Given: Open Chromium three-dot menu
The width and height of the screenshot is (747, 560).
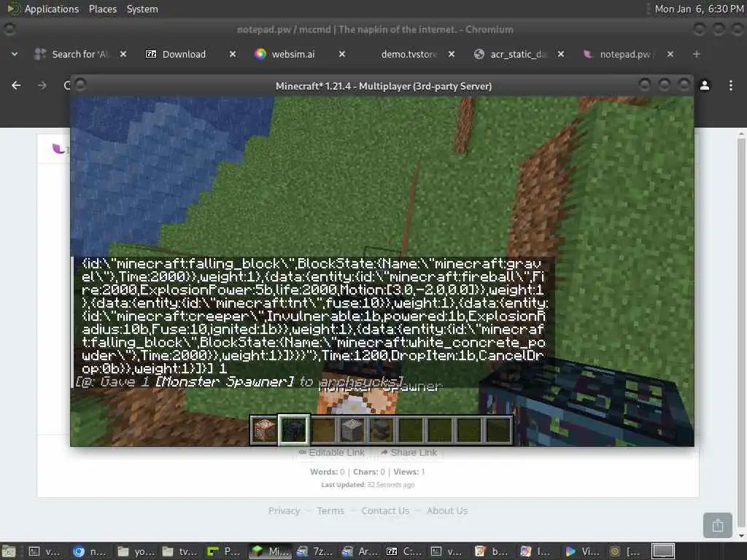Looking at the screenshot, I should click(730, 85).
